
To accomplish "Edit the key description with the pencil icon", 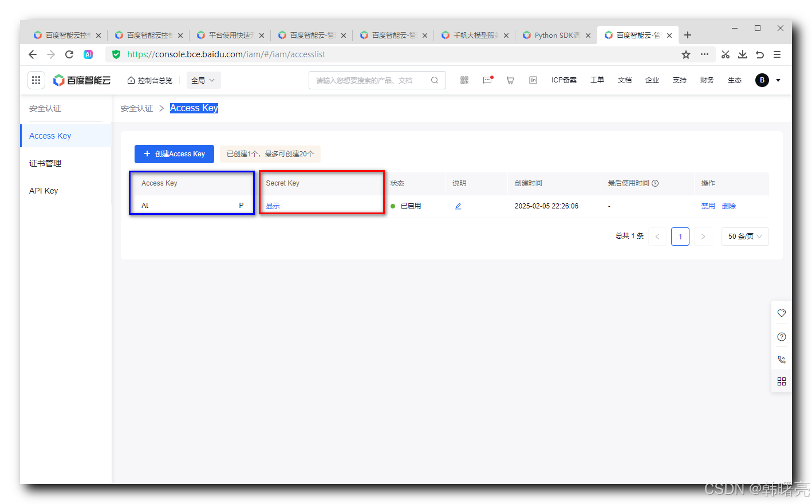I will click(x=458, y=206).
